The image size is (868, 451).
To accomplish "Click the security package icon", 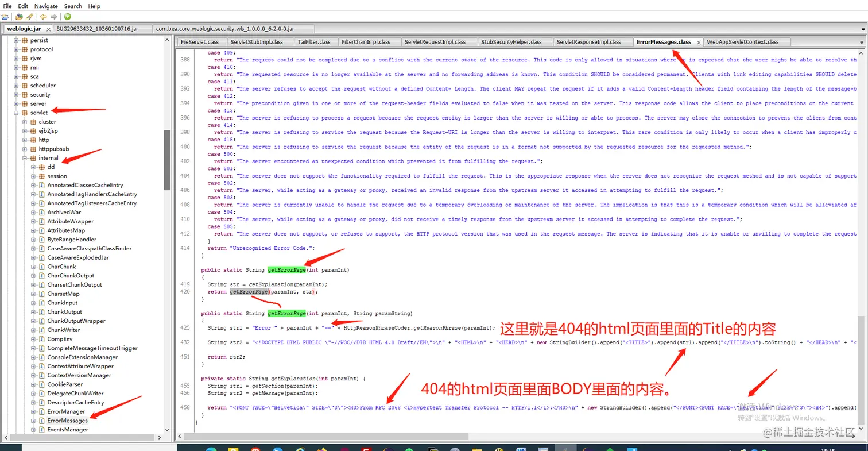I will tap(24, 95).
